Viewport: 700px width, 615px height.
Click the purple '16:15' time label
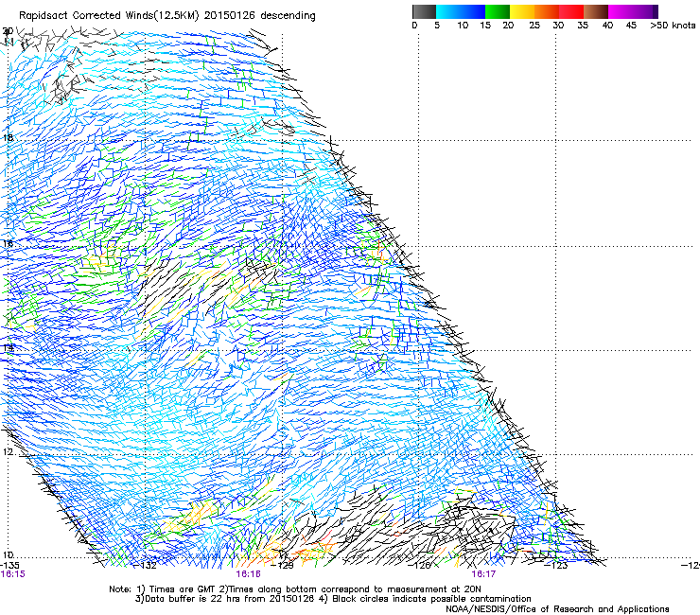[x=13, y=574]
